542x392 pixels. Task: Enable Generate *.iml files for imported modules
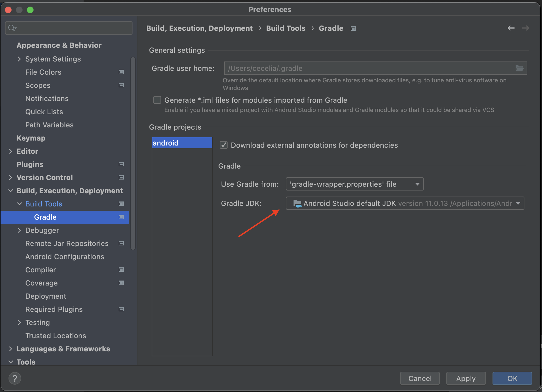(x=157, y=100)
